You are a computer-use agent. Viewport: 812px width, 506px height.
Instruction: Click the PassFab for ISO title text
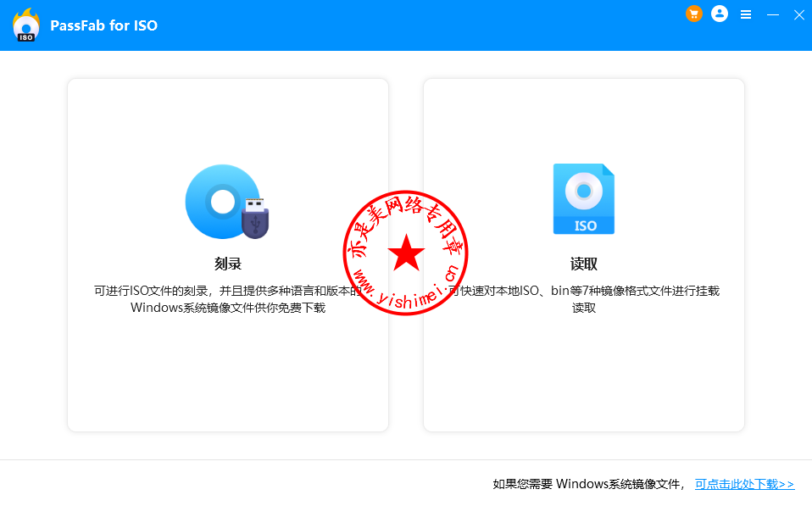pos(103,25)
